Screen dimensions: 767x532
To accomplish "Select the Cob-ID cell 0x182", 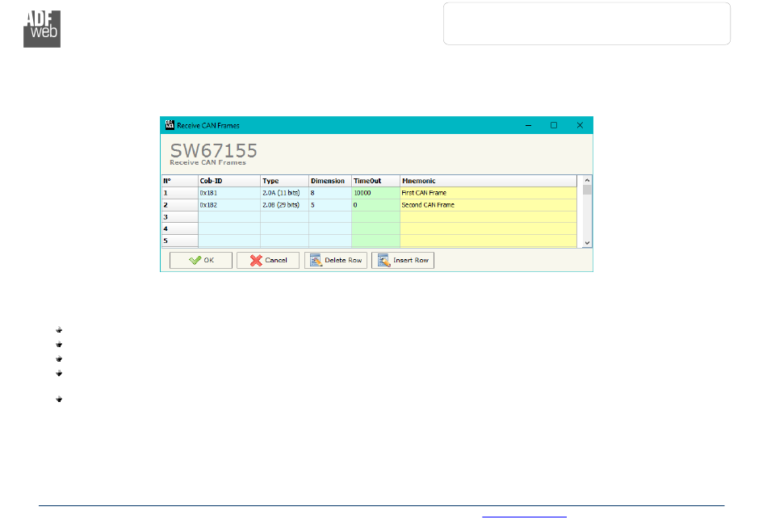I will pos(229,205).
